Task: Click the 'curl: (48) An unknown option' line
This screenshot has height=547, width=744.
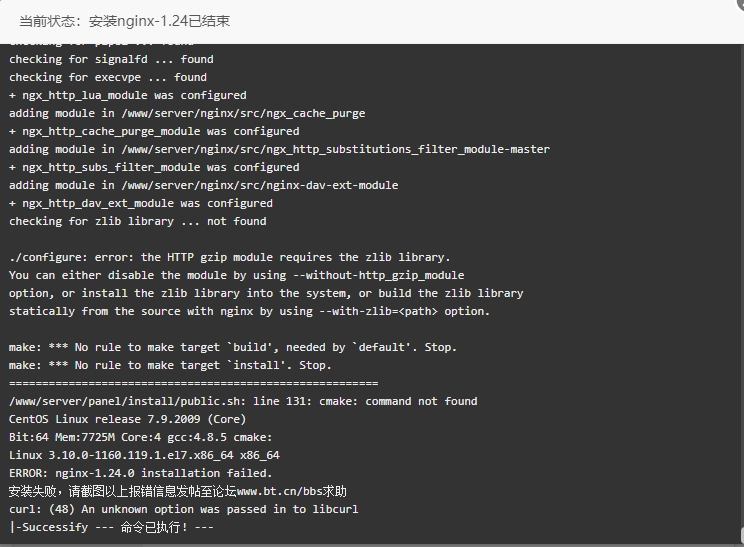Action: (x=184, y=509)
